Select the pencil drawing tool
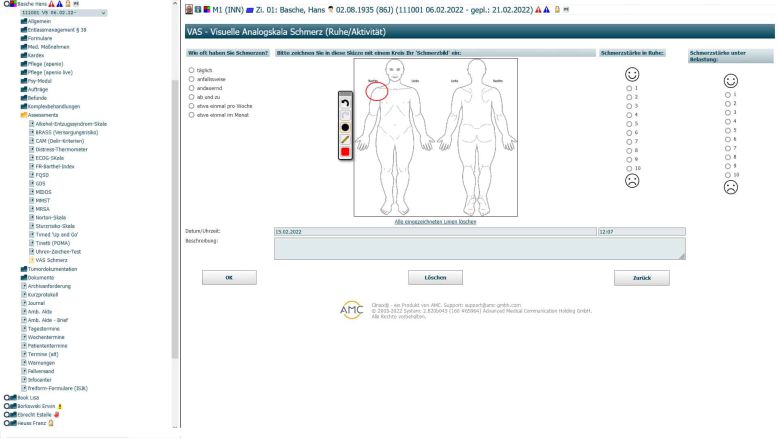The width and height of the screenshot is (779, 438). 345,139
